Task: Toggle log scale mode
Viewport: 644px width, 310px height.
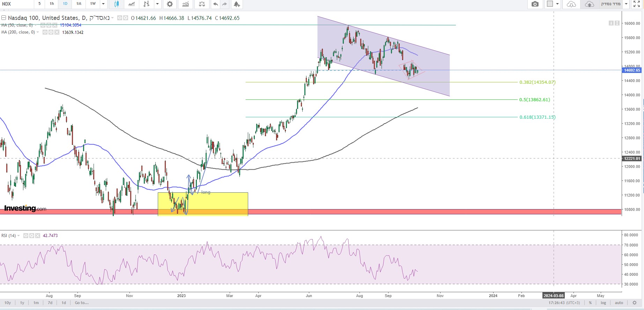Action: pos(603,303)
